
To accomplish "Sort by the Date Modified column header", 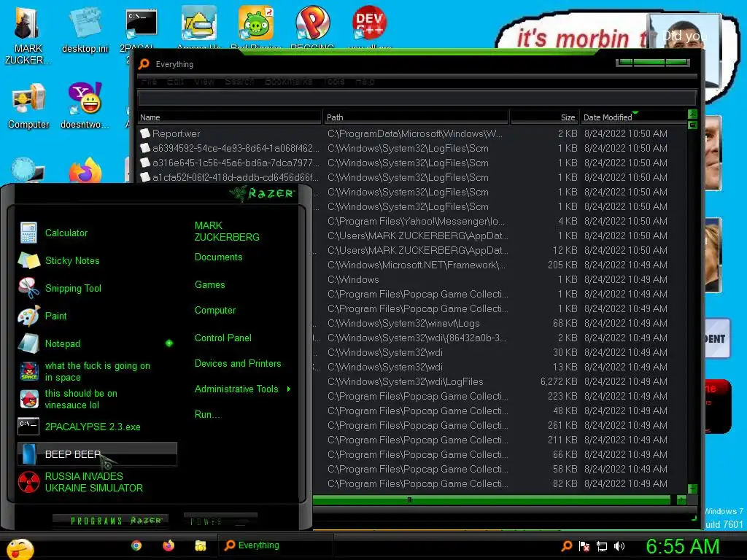I will [x=634, y=117].
